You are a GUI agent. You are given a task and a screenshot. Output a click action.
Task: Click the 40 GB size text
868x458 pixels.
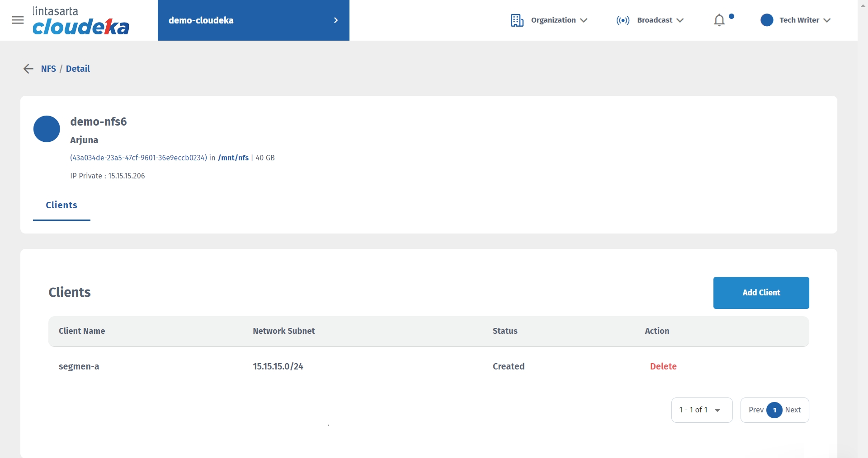point(265,158)
